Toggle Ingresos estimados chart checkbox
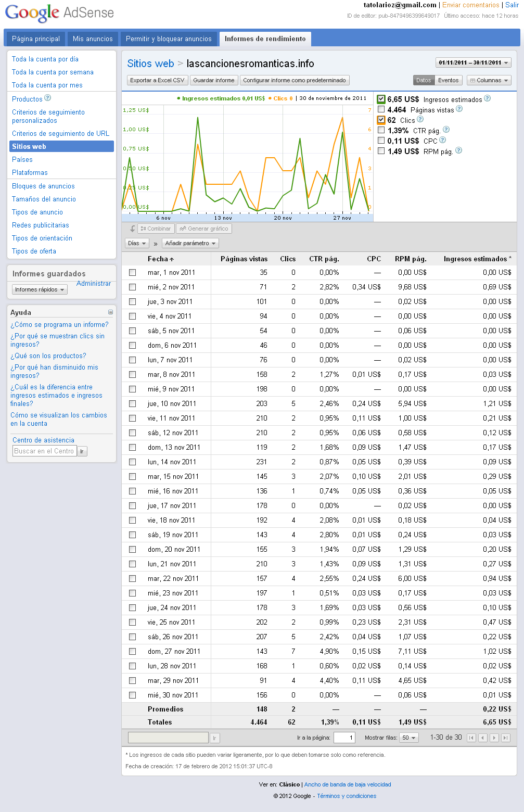Screen dimensions: 524x812 pos(381,99)
